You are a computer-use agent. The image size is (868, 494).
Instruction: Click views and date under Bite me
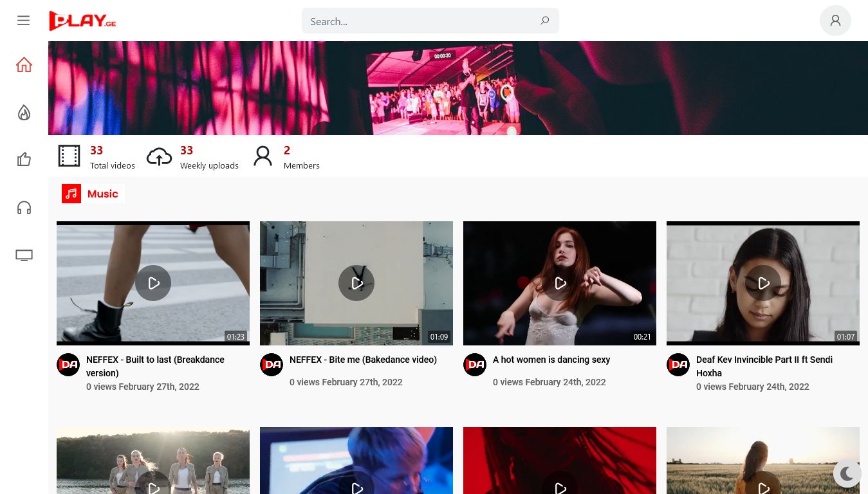pos(346,382)
